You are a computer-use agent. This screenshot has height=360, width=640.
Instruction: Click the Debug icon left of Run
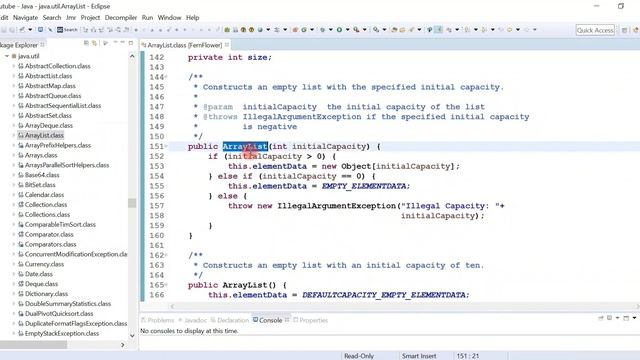click(322, 30)
